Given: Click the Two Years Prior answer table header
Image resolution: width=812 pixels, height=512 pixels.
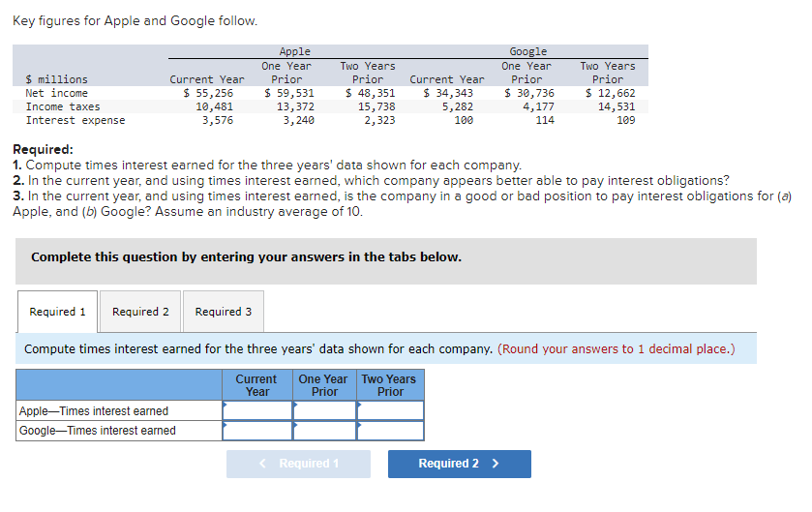Looking at the screenshot, I should pos(389,385).
